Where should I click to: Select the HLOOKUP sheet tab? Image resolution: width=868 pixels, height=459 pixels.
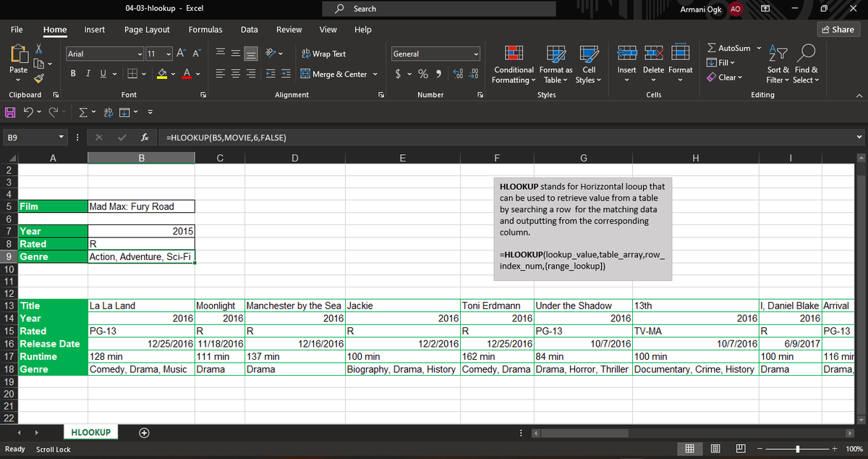(x=90, y=432)
